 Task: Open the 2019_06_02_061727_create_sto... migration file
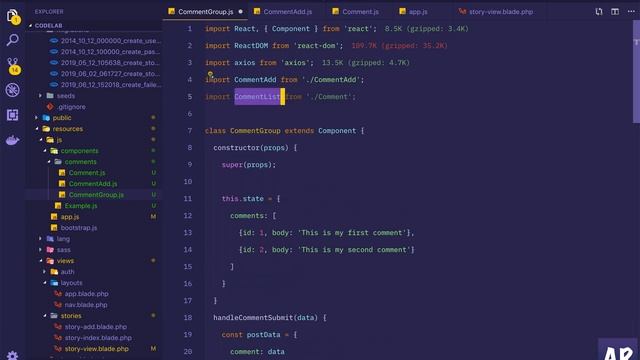coord(93,74)
